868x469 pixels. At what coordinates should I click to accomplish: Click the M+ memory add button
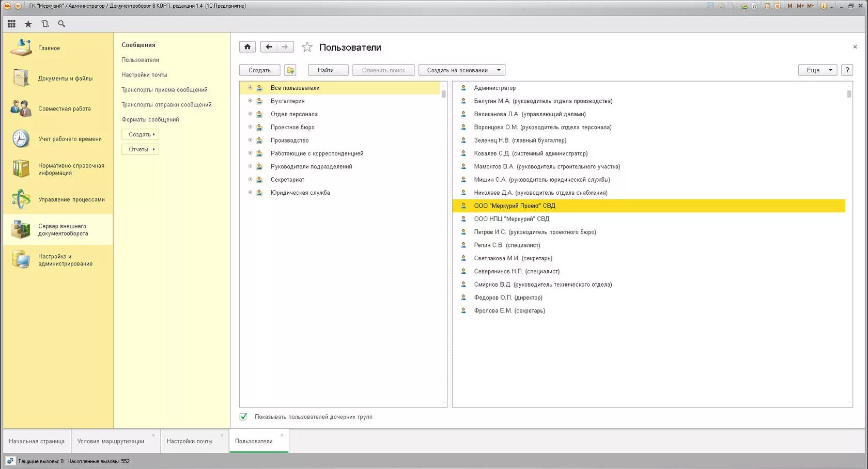(800, 6)
